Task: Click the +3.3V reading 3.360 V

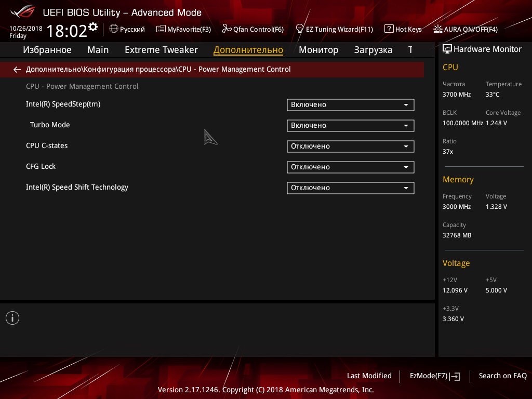Action: (453, 319)
